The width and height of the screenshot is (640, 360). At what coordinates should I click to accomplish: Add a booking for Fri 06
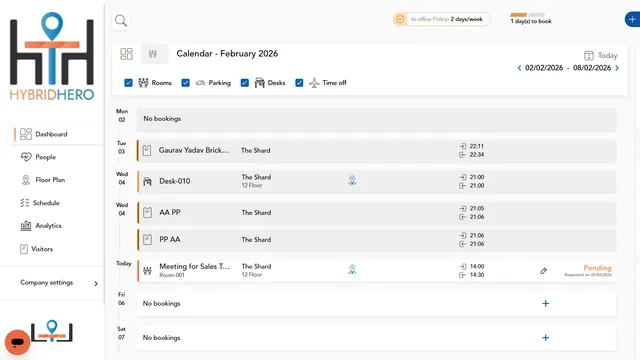pos(545,303)
